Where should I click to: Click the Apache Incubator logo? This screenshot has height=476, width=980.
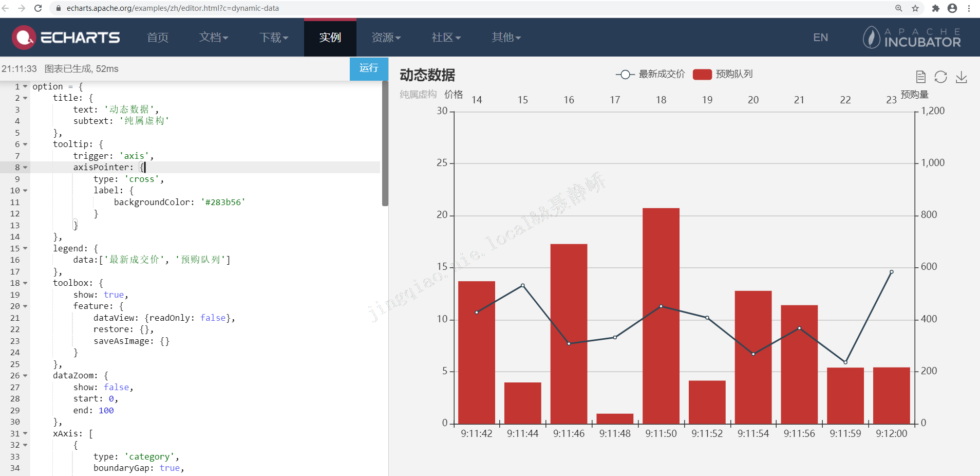click(911, 37)
